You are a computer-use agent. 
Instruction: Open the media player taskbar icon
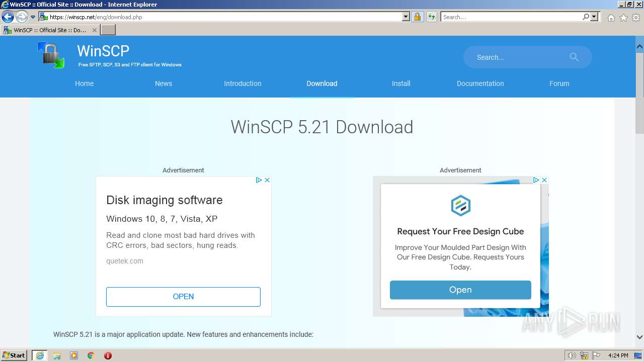[x=74, y=355]
